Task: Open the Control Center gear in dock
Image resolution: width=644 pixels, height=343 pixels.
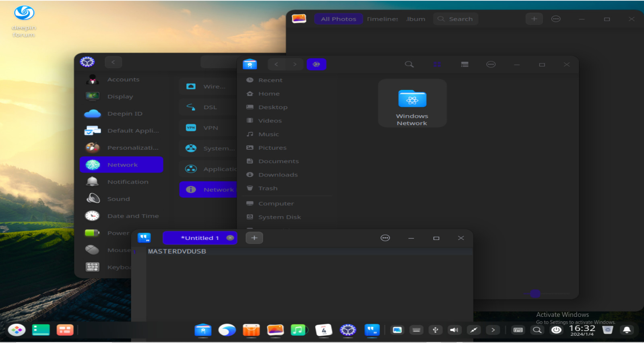Action: tap(348, 330)
